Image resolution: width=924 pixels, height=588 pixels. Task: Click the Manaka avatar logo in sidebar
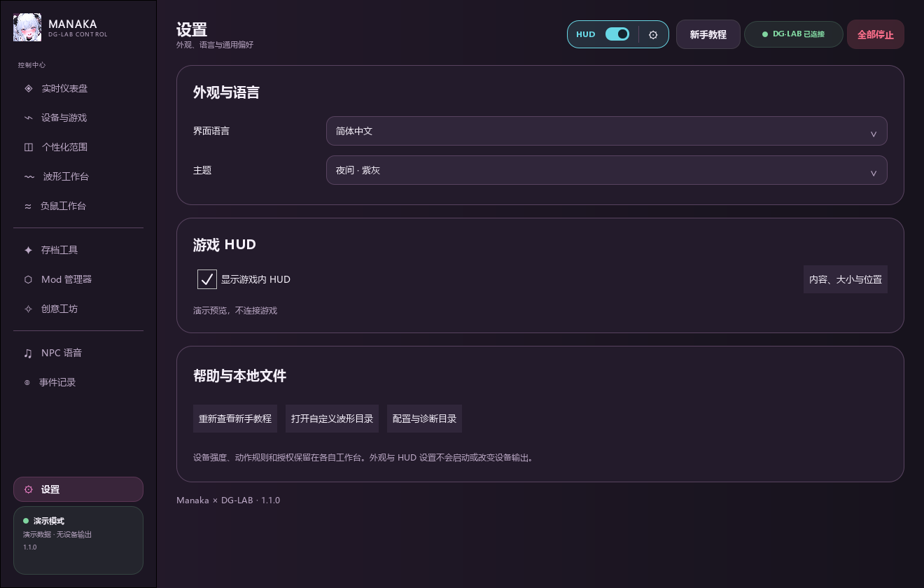(27, 28)
